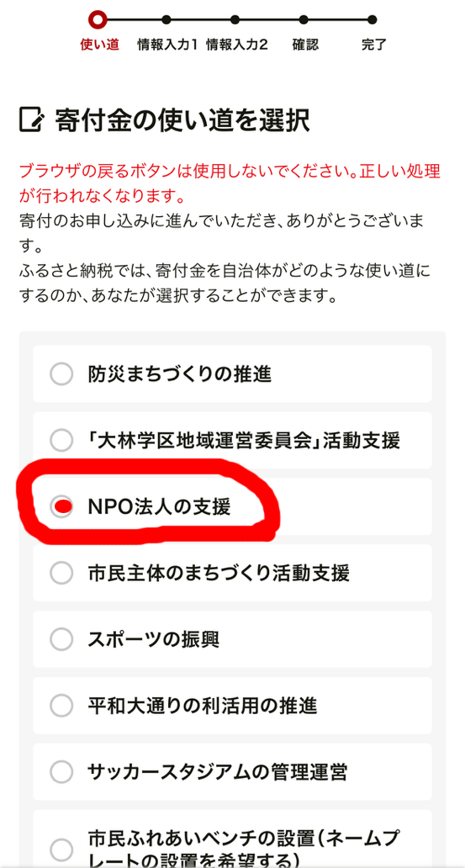Click the 完了 step dot
This screenshot has height=868, width=465.
coord(372,19)
